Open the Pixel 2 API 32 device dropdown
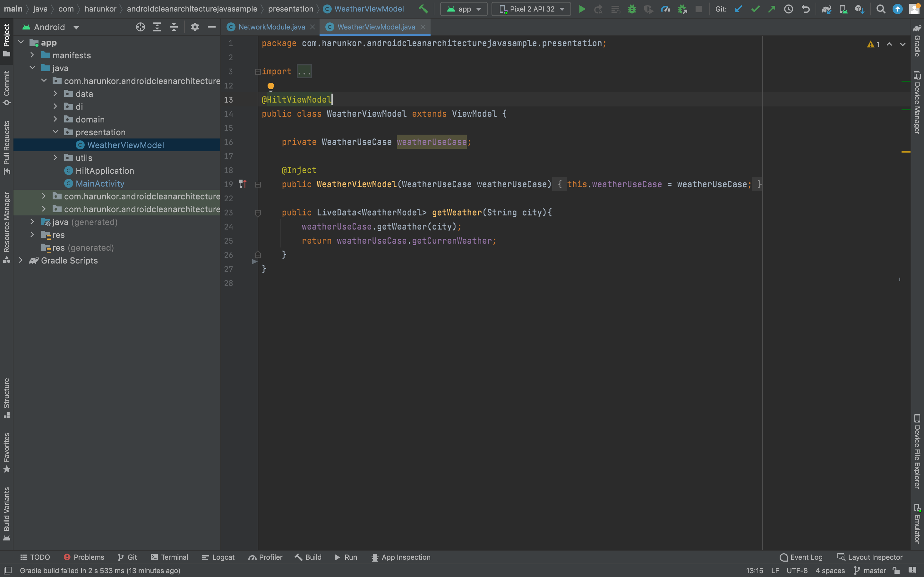924x577 pixels. [531, 9]
